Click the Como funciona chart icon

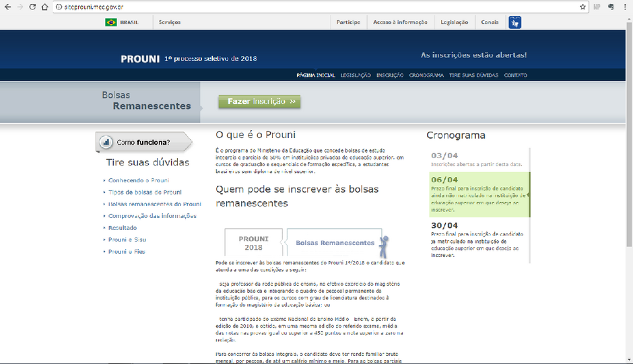(106, 142)
